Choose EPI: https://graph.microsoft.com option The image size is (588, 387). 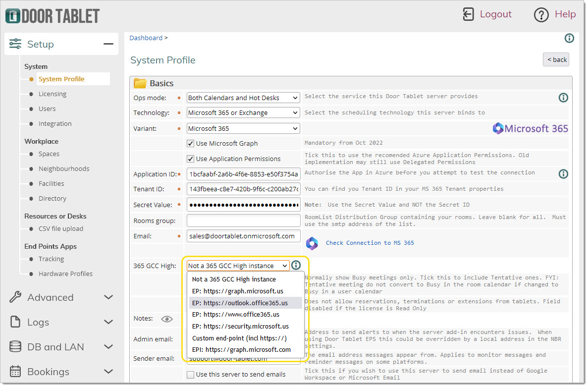245,349
